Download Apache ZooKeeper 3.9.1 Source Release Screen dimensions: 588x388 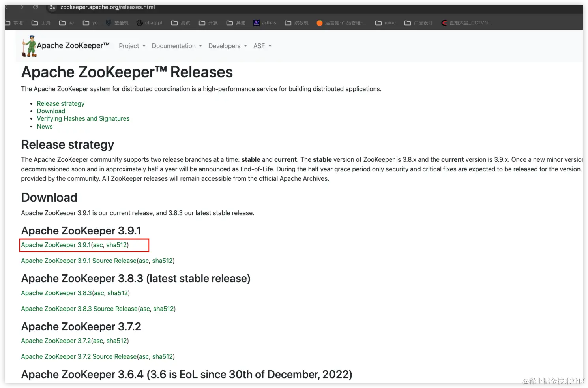79,261
